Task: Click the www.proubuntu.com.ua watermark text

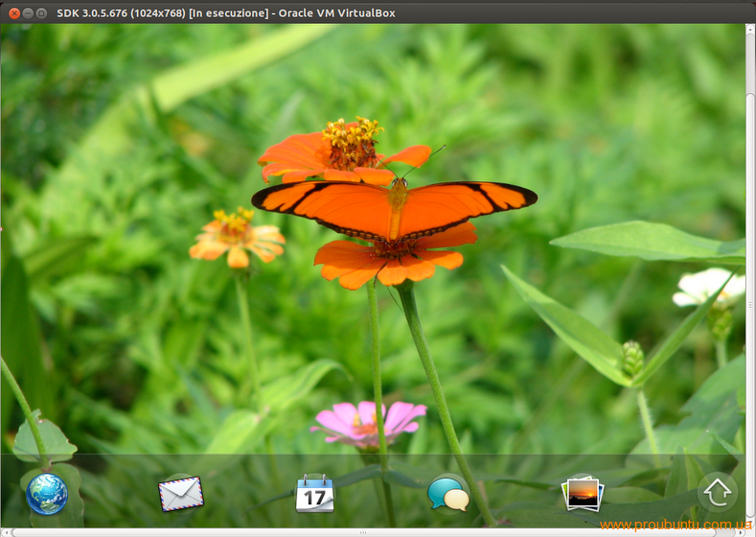Action: pyautogui.click(x=676, y=525)
